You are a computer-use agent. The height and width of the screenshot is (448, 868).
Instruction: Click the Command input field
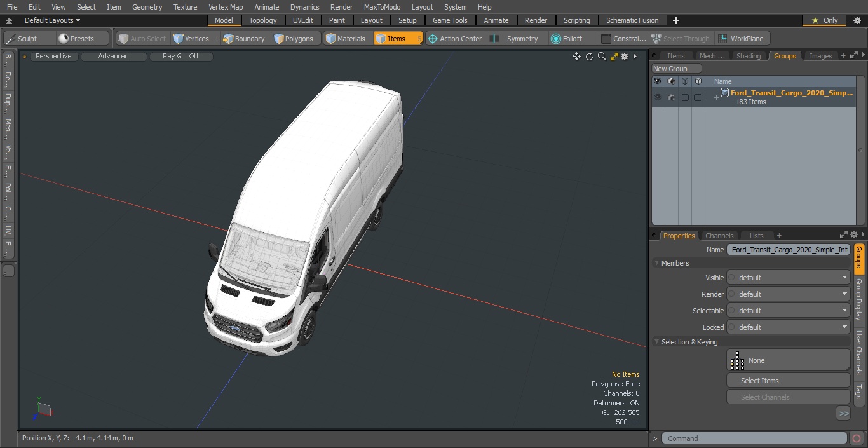coord(754,438)
